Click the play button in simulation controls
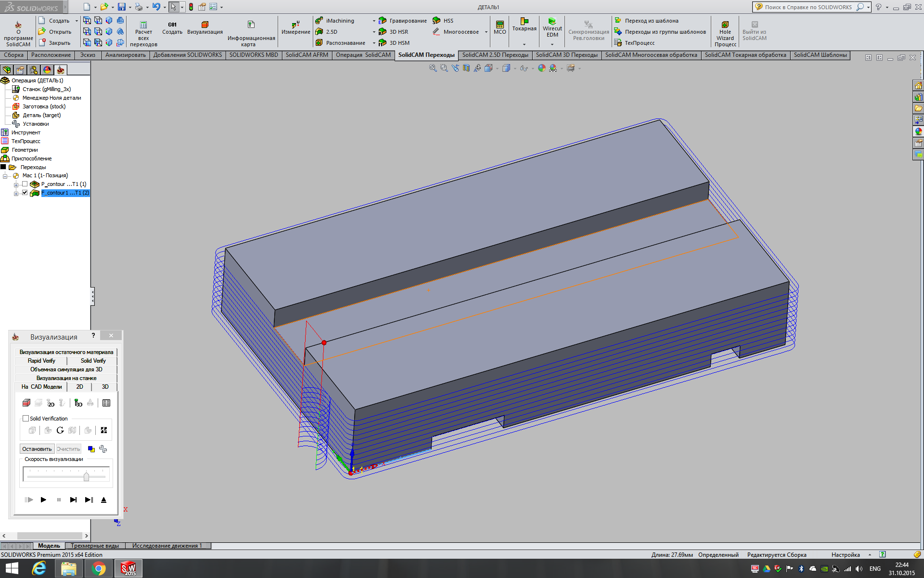Image resolution: width=924 pixels, height=578 pixels. coord(43,499)
